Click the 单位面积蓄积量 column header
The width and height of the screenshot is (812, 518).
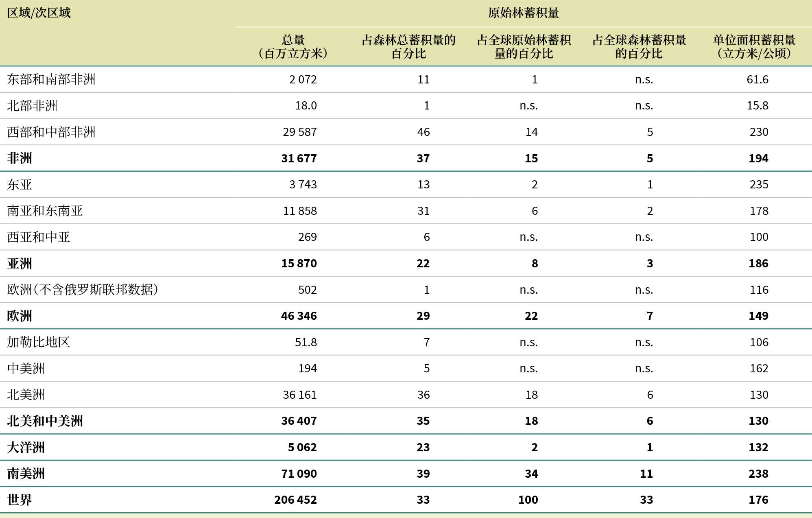click(754, 47)
